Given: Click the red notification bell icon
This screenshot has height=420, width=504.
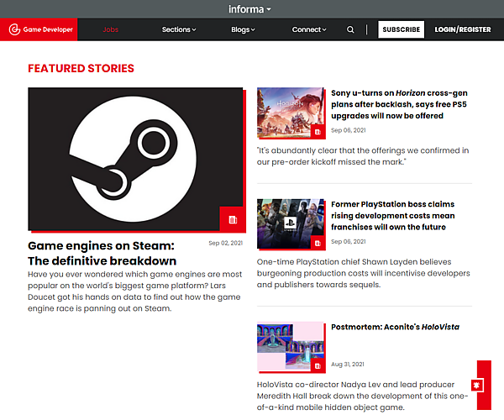Looking at the screenshot, I should [x=484, y=386].
